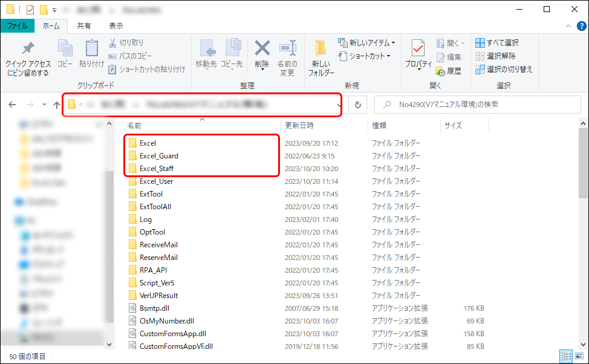Open the Quick Access Toolbar customize dropdown

pos(54,10)
